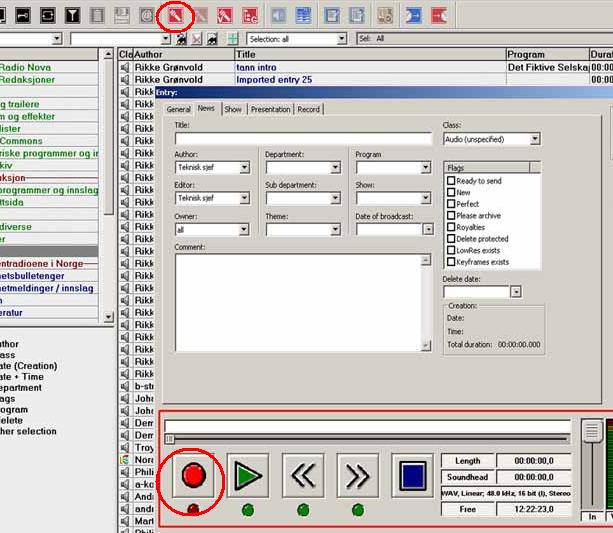Open the Delete date picker
Screen dimensions: 613x533
[516, 292]
